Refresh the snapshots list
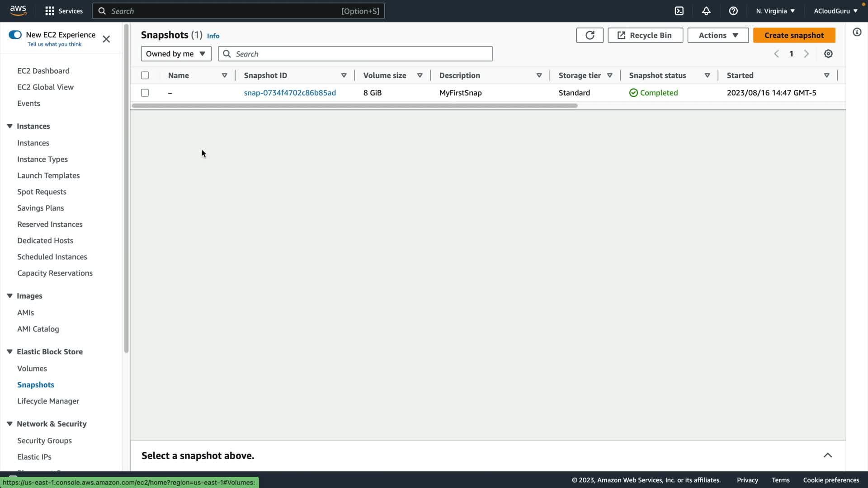 pyautogui.click(x=590, y=35)
